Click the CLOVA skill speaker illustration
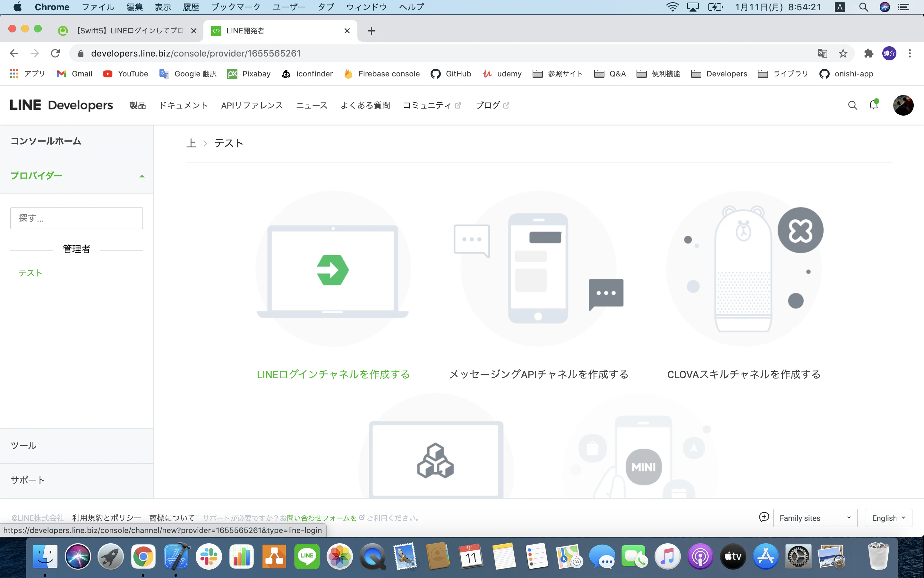 click(x=745, y=269)
